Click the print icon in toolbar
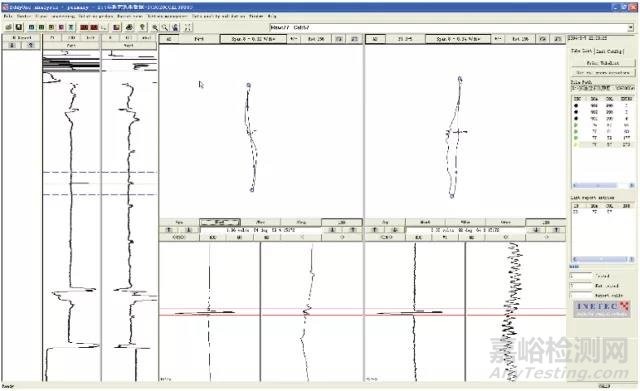The image size is (640, 391). [129, 27]
